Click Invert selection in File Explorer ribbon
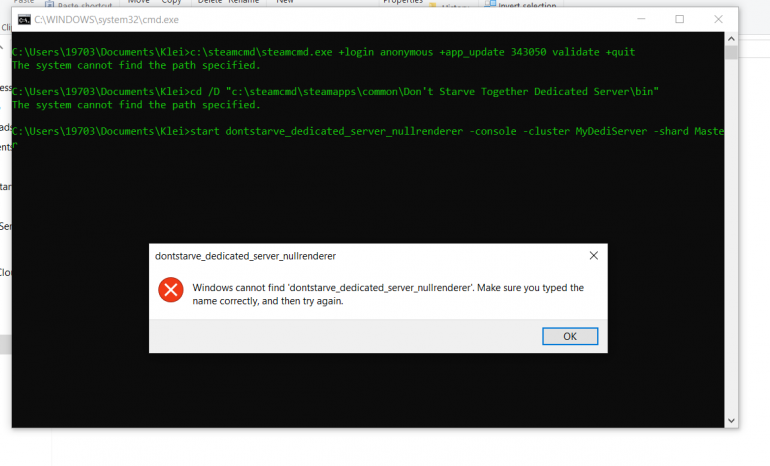Image resolution: width=770 pixels, height=466 pixels. [527, 5]
